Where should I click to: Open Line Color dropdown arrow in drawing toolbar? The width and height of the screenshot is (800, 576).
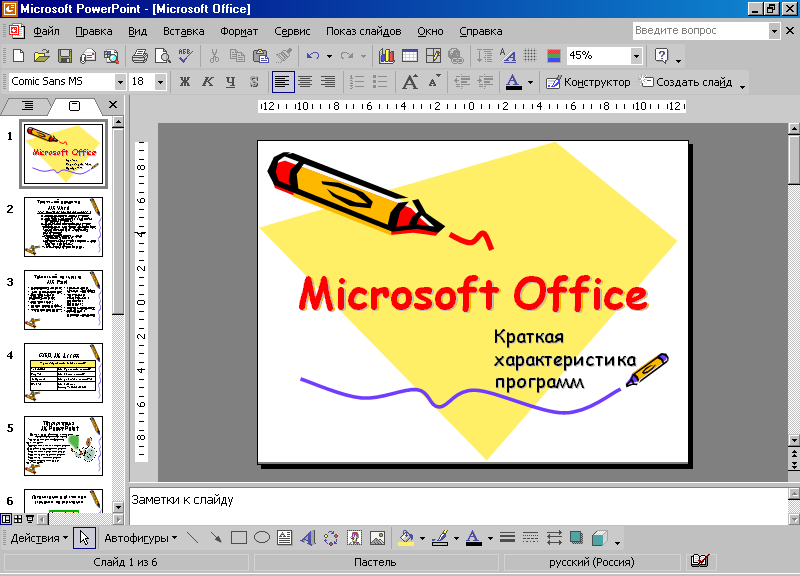click(x=456, y=538)
